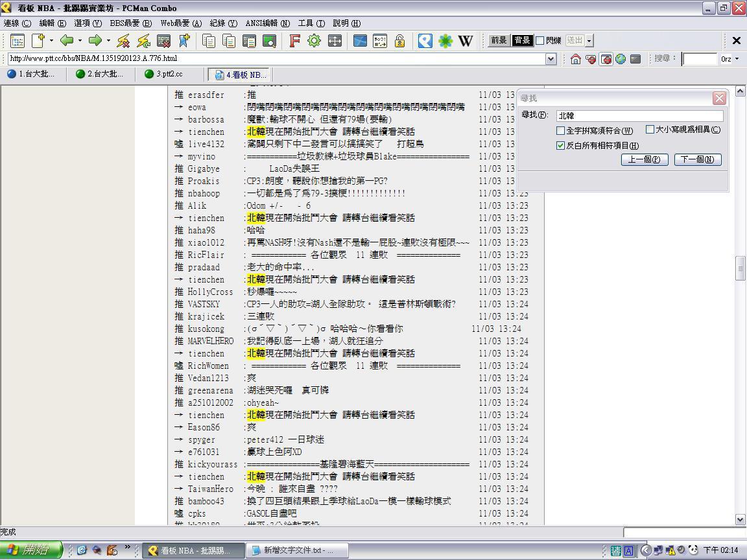Switch to tab 1.台大批...
Screen dimensions: 747x560
[x=31, y=75]
